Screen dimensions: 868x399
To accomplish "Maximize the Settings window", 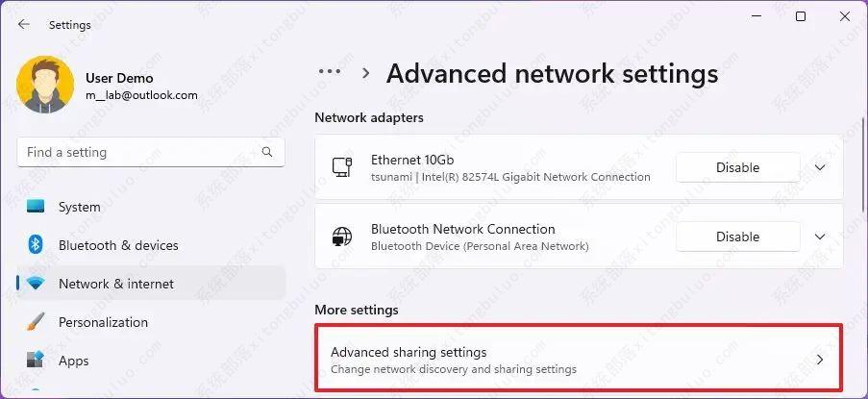I will (801, 16).
